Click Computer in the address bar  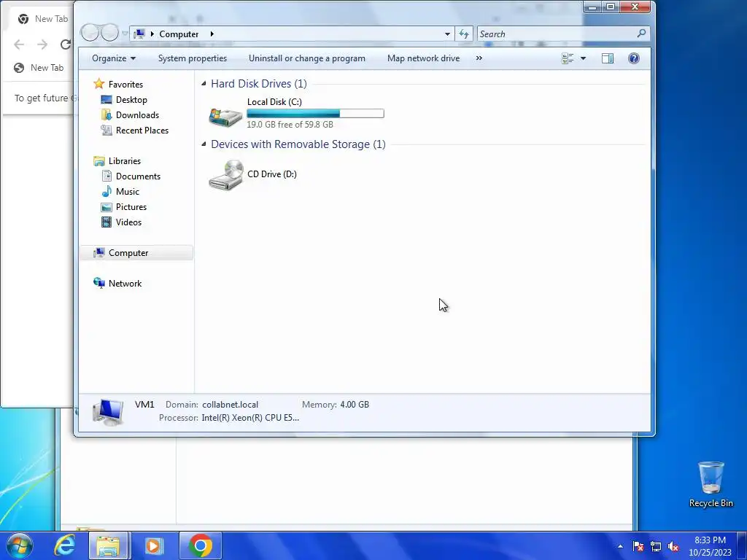[179, 34]
